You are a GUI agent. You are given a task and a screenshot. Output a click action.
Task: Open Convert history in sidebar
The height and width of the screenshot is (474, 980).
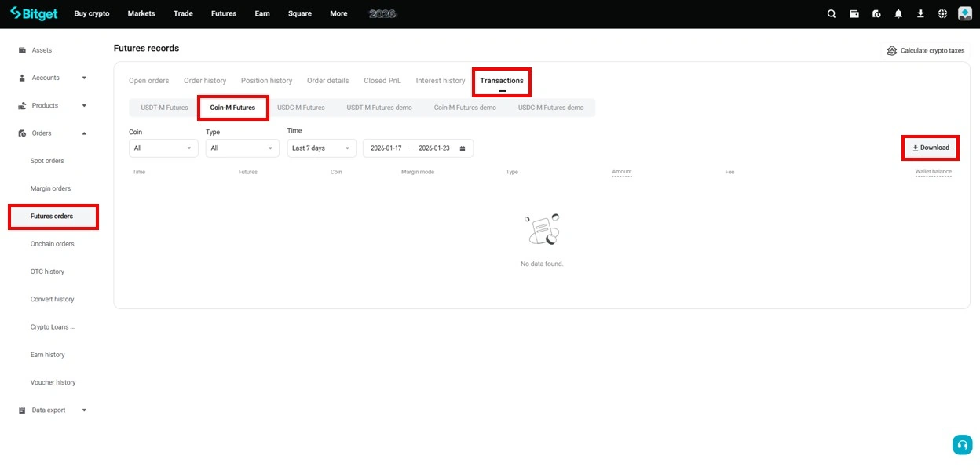coord(52,299)
